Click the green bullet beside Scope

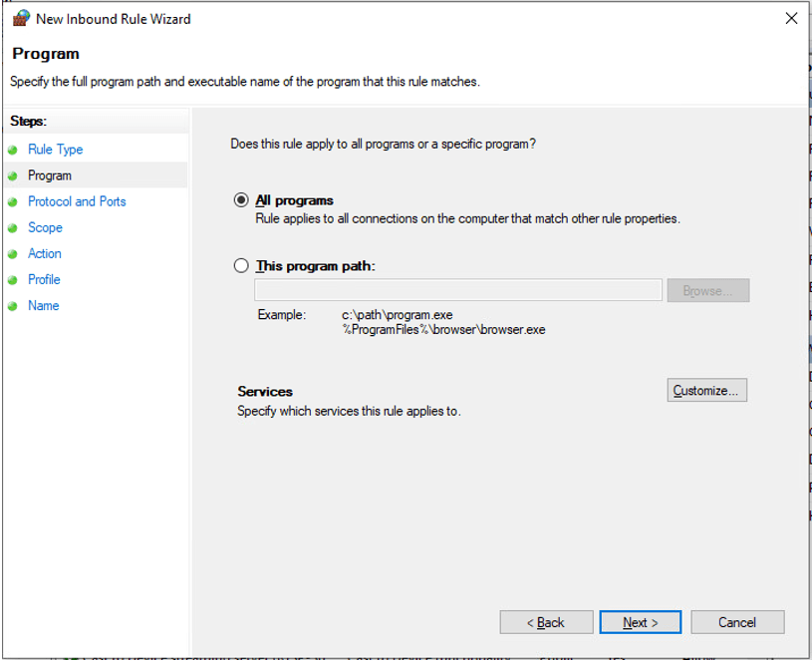[13, 228]
